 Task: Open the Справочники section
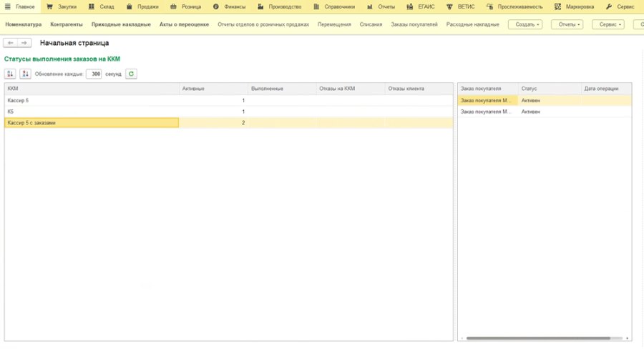pos(334,6)
